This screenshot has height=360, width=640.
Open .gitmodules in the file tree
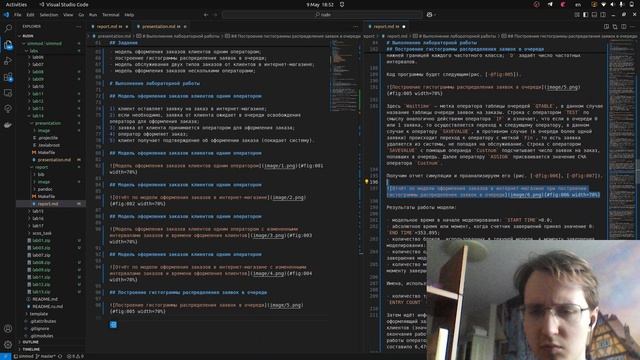point(41,336)
